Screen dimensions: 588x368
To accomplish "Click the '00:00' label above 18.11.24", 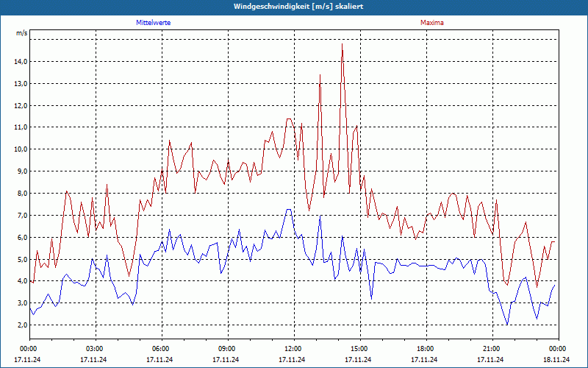I will [x=558, y=349].
